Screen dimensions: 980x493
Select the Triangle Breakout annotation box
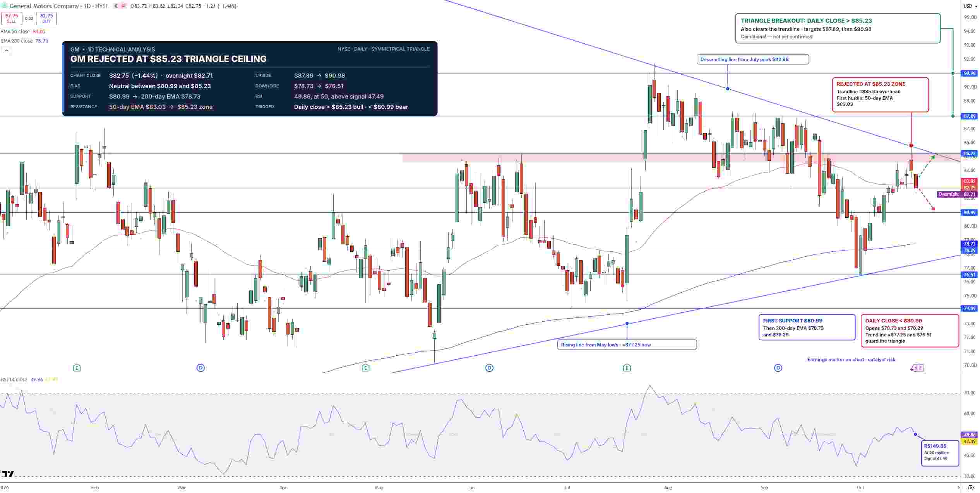click(x=838, y=28)
